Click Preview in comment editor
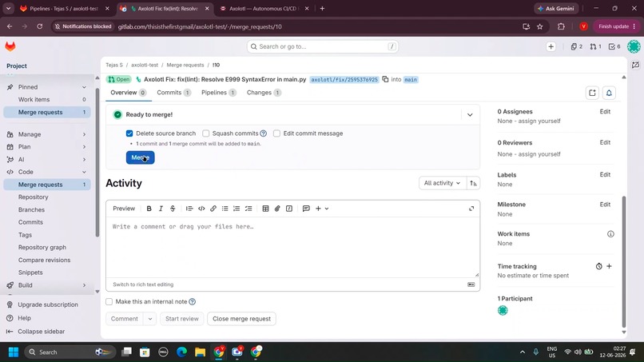 pos(124,209)
